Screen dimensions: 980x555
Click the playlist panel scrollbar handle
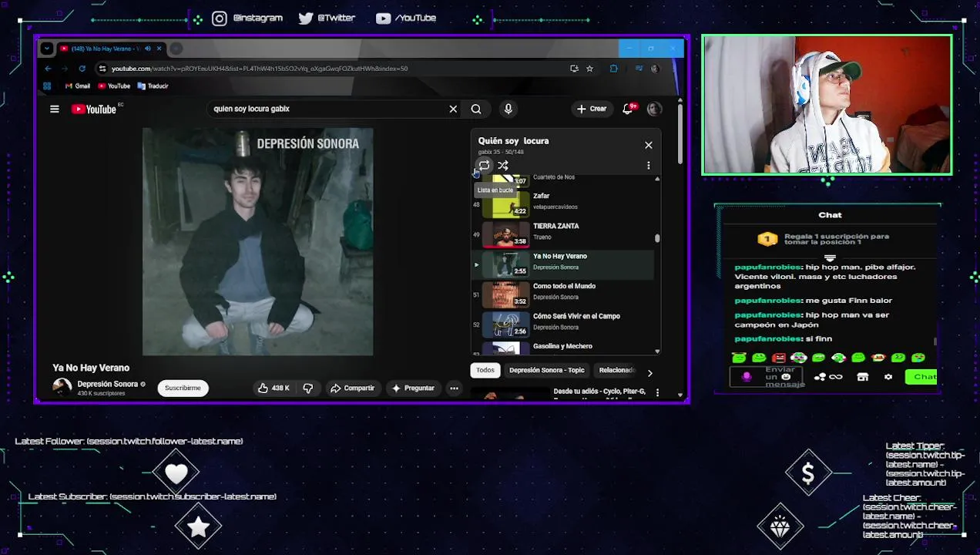pos(657,238)
